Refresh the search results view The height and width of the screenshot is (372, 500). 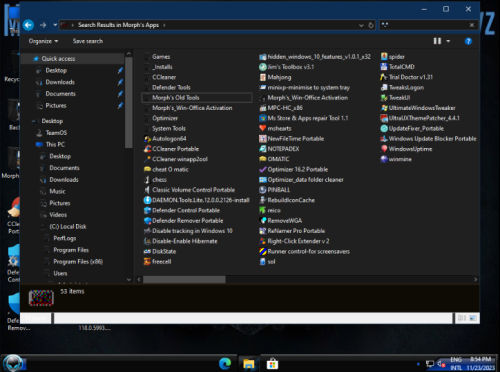pyautogui.click(x=371, y=25)
